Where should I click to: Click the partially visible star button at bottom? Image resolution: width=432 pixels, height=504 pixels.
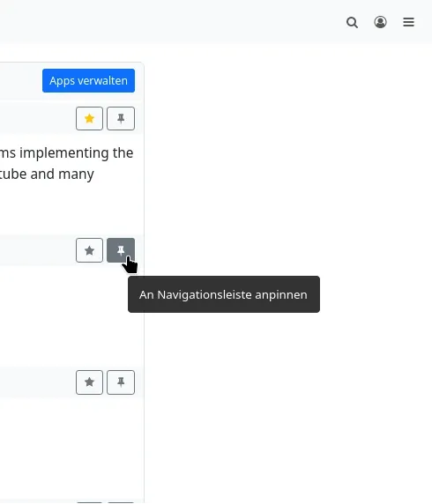point(89,502)
